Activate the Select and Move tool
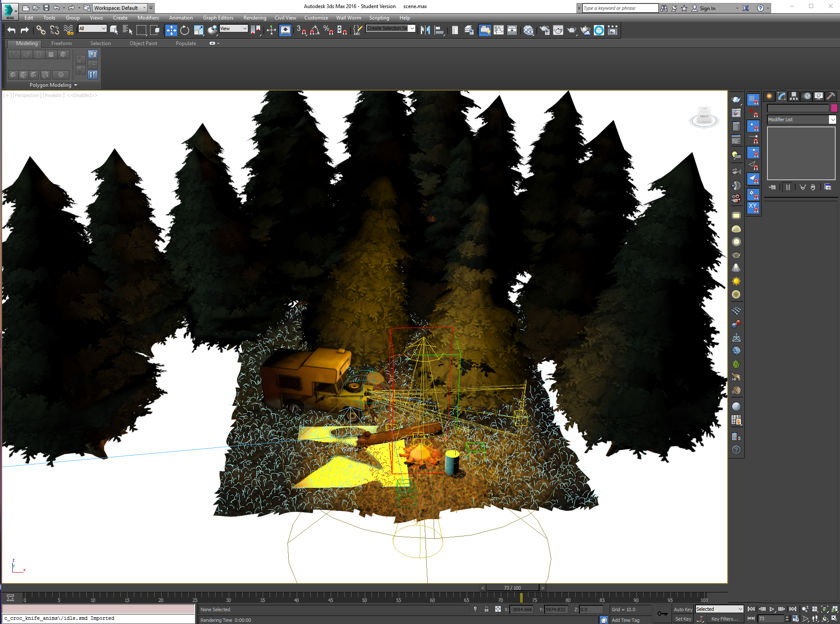840x624 pixels. coord(171,30)
